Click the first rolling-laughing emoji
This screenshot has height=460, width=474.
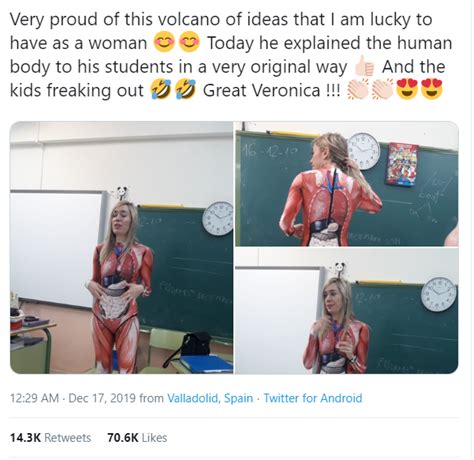tap(161, 90)
